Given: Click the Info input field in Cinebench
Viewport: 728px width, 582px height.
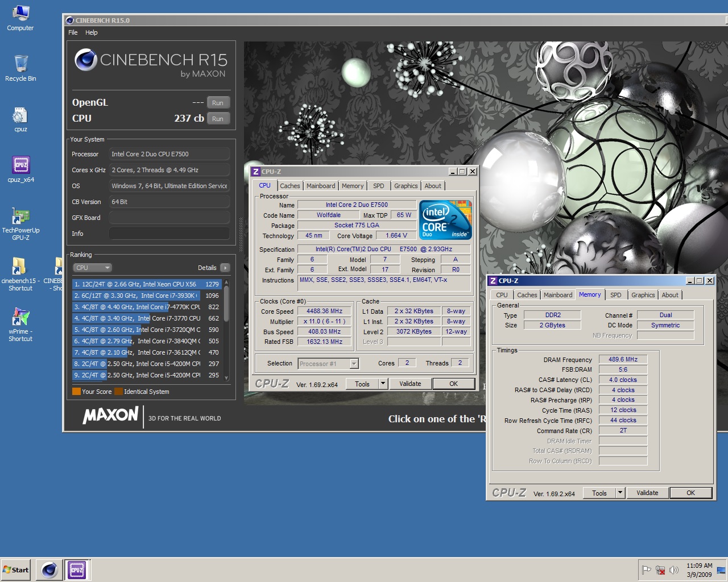Looking at the screenshot, I should (x=169, y=234).
